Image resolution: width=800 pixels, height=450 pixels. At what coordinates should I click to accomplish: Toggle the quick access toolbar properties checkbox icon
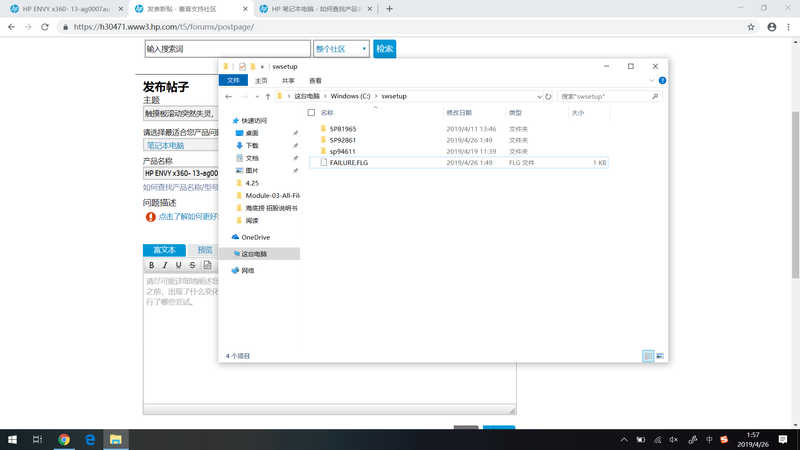[242, 67]
